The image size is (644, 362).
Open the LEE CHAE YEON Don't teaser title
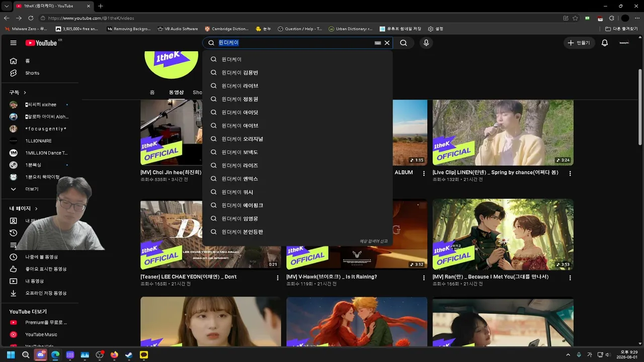click(189, 277)
